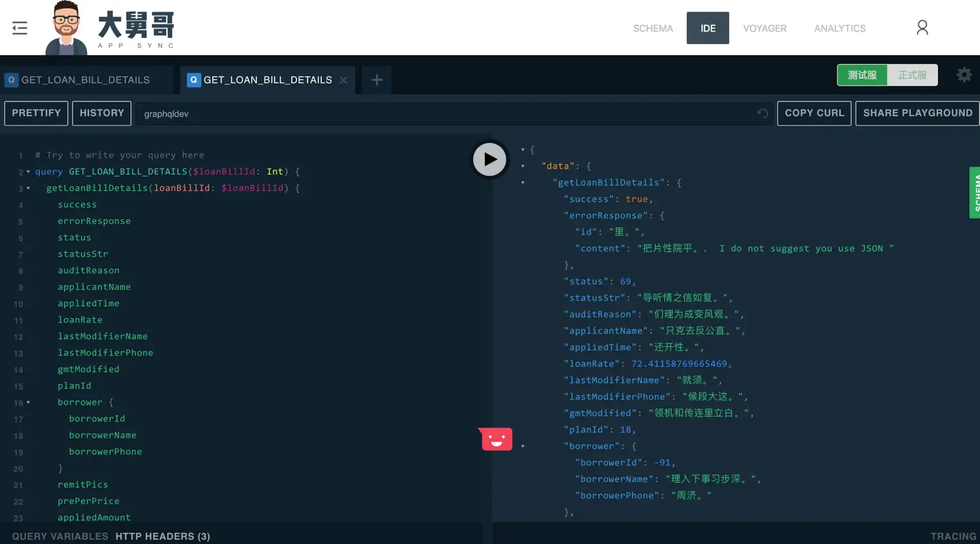Click the appliedAmount line in the editor
980x544 pixels.
click(x=94, y=518)
